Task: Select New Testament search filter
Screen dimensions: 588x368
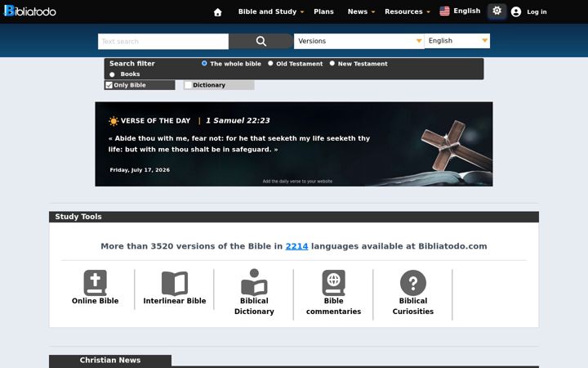Action: pos(332,64)
